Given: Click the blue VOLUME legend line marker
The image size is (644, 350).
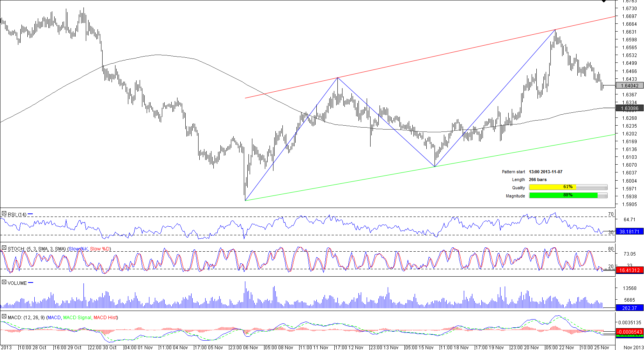Looking at the screenshot, I should point(31,283).
